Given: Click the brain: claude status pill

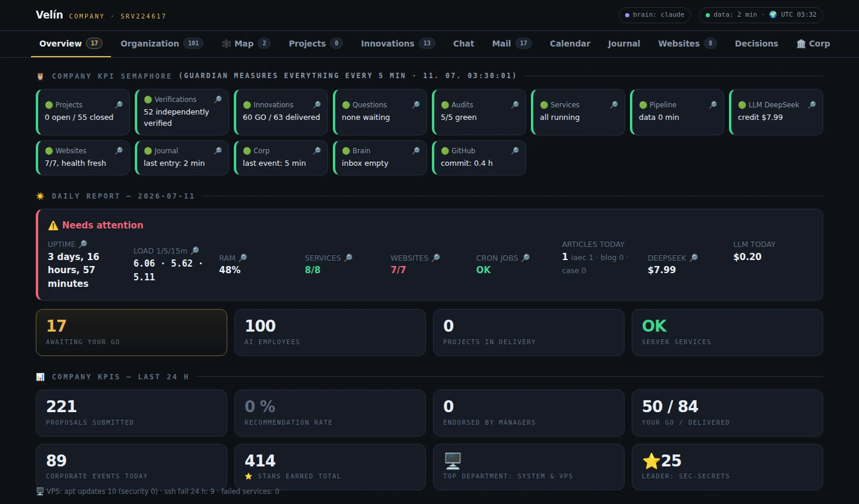Looking at the screenshot, I should click(654, 15).
